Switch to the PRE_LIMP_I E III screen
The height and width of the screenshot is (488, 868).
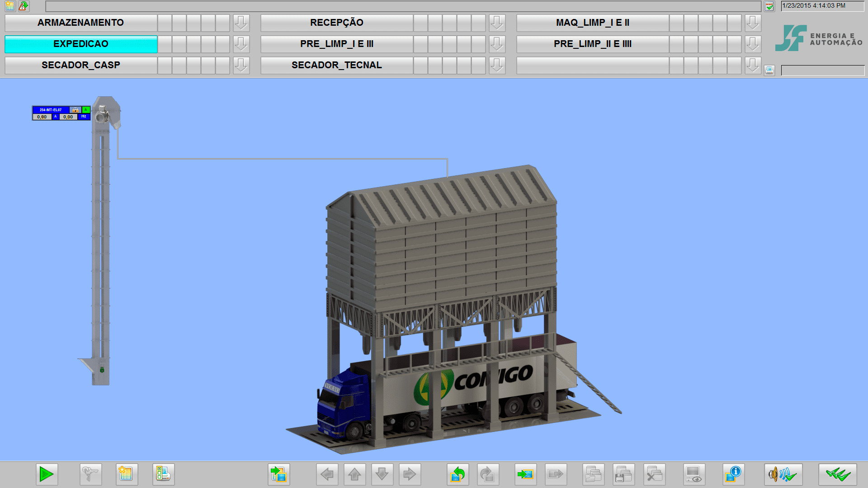coord(337,44)
